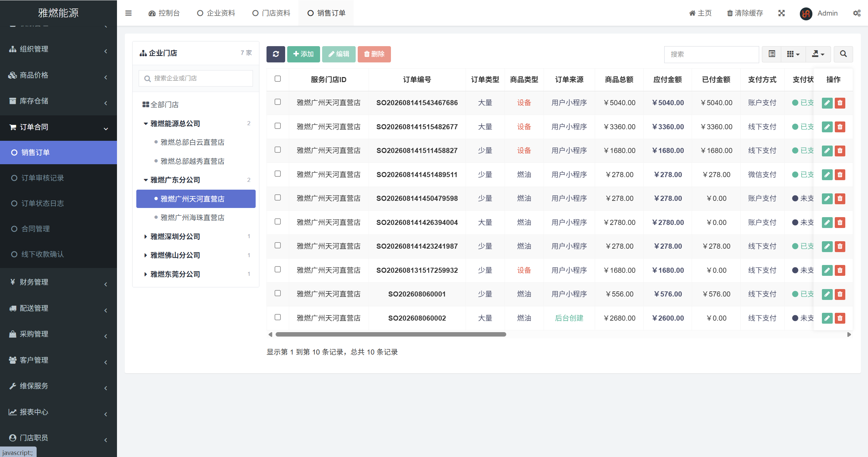Click the fullscreen toggle icon in header
Image resolution: width=868 pixels, height=457 pixels.
pos(782,13)
